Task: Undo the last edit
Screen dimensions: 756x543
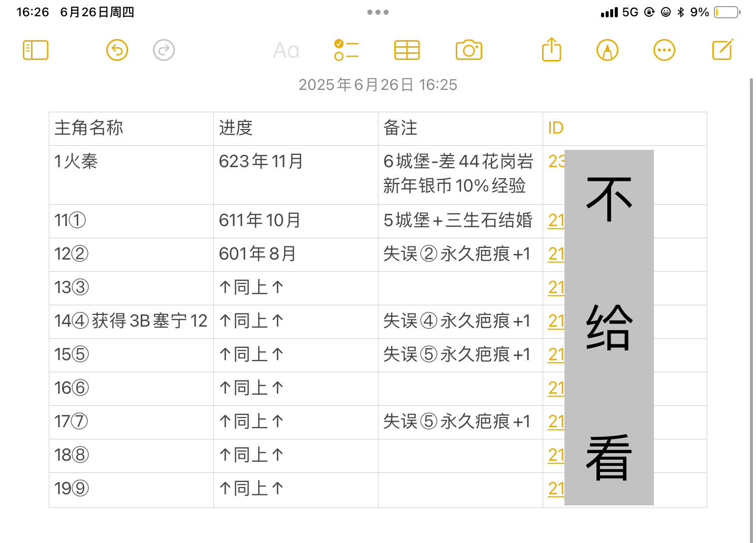Action: click(117, 50)
